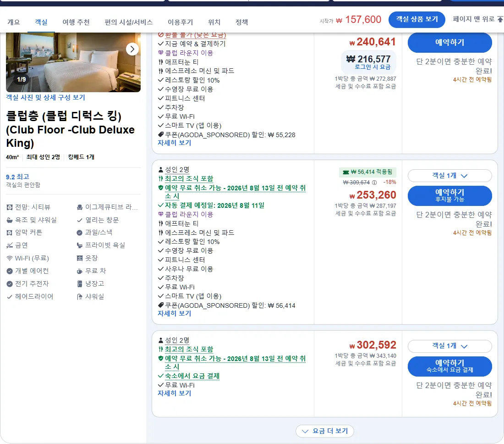Image resolution: width=504 pixels, height=444 pixels.
Task: Switch to the 이용후기 tab
Action: (x=181, y=22)
